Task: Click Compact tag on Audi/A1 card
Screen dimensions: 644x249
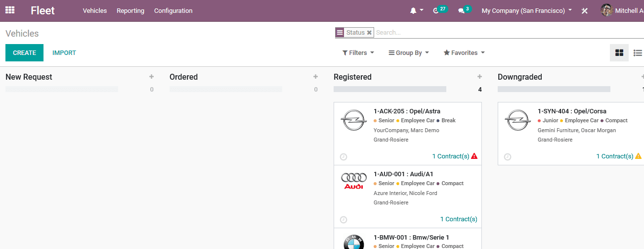Action: coord(452,184)
